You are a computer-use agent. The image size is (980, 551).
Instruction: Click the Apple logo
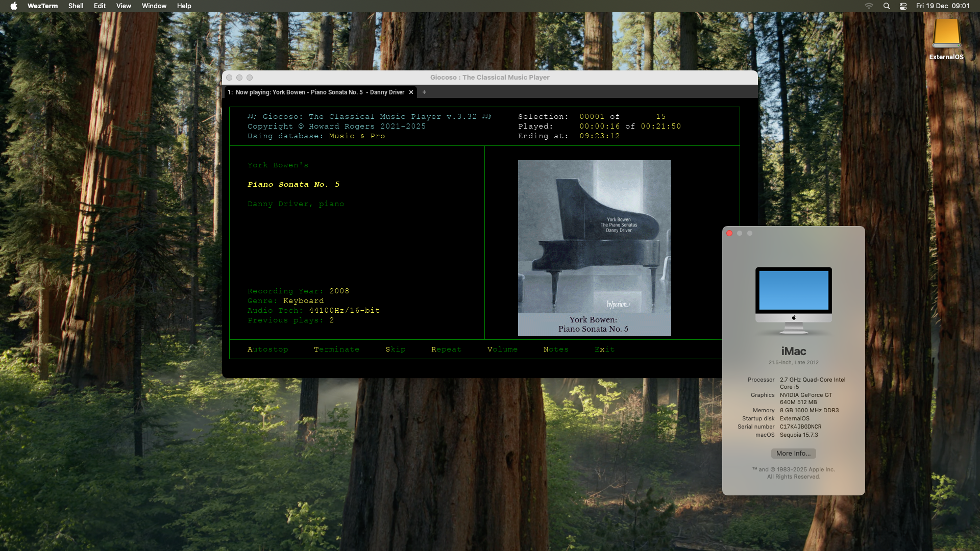[x=14, y=6]
